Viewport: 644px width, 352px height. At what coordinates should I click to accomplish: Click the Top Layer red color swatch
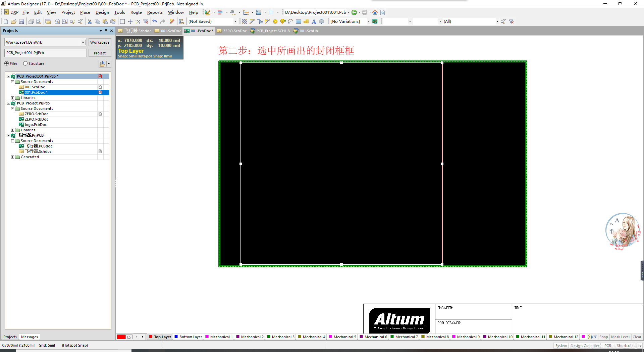pyautogui.click(x=151, y=337)
